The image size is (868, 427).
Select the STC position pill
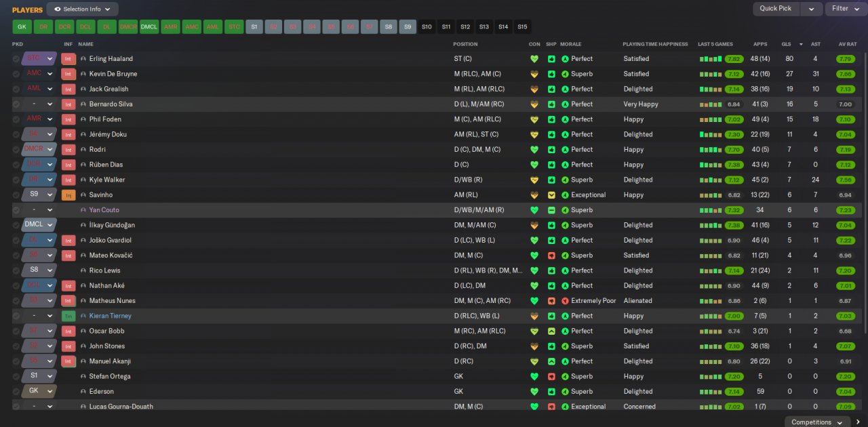[x=234, y=27]
